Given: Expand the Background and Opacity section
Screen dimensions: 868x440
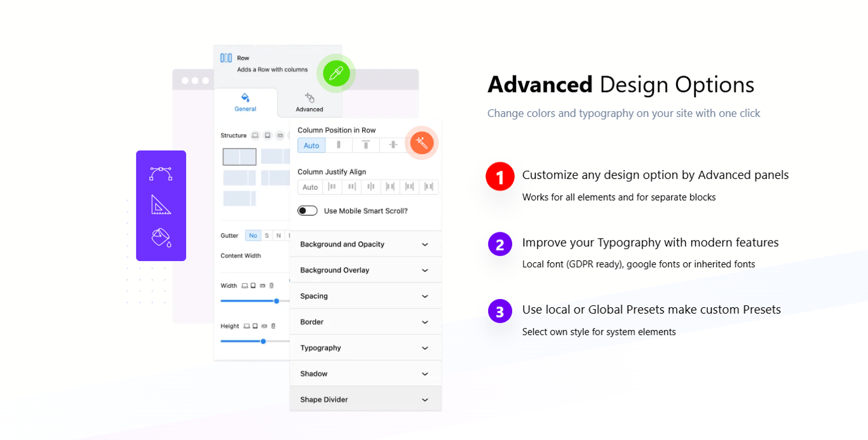Looking at the screenshot, I should [x=365, y=244].
